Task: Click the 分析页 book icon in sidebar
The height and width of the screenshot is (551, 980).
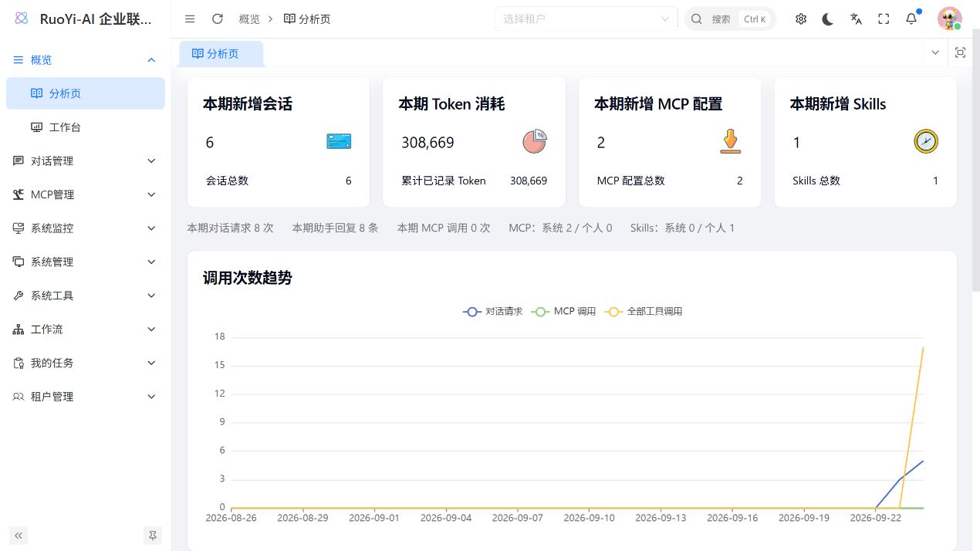Action: click(x=37, y=93)
